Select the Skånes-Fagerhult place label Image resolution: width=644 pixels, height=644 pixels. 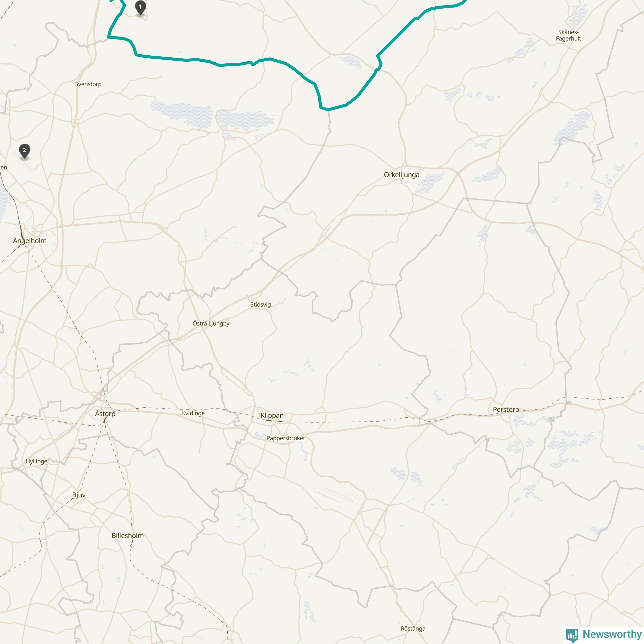click(568, 35)
